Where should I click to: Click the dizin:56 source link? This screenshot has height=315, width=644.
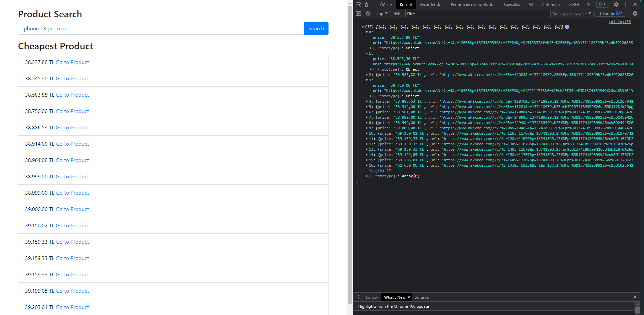[619, 21]
